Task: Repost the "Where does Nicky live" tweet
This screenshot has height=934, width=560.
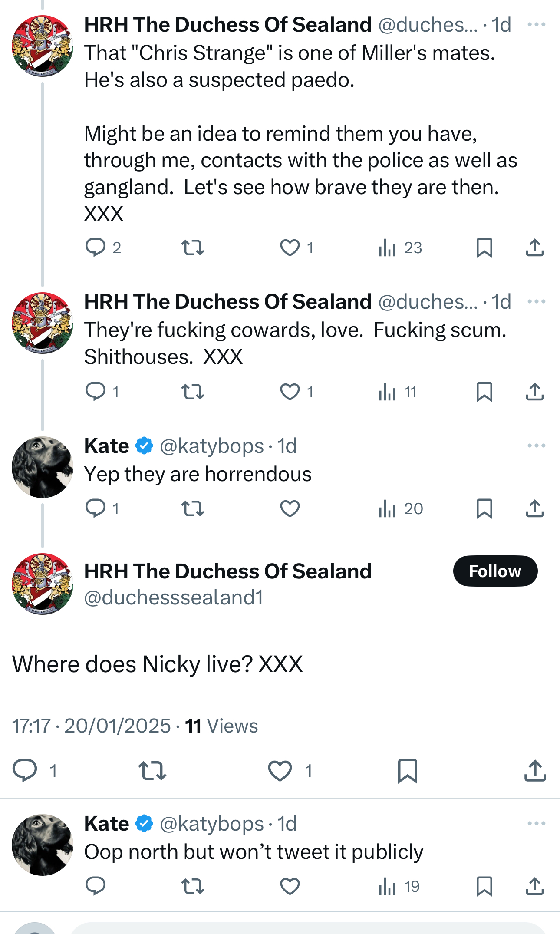Action: coord(152,771)
